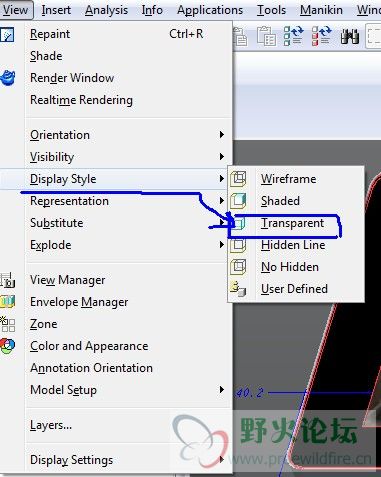The height and width of the screenshot is (477, 381).
Task: Click the Paste Special toolbar icon
Action: point(266,36)
